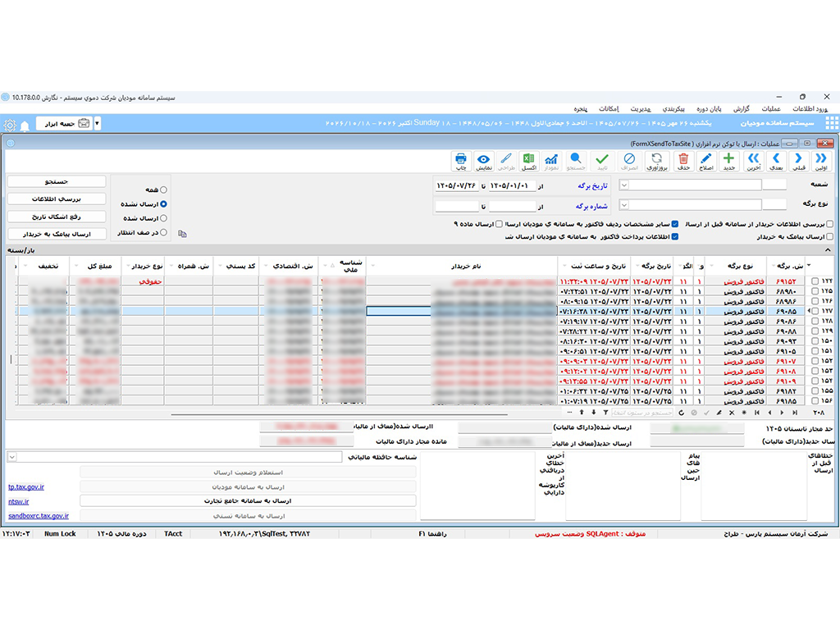
Task: Click the 'رفع اشکال تاریخ' button
Action: 57,217
